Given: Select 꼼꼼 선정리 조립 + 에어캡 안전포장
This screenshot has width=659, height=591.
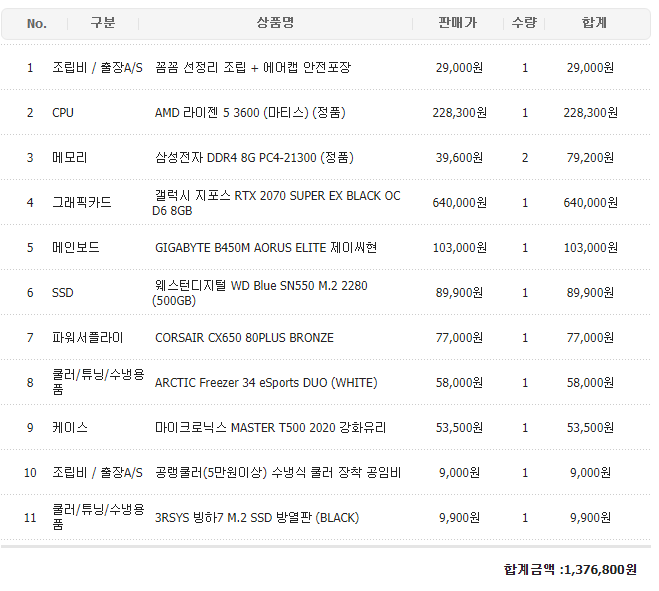Looking at the screenshot, I should coord(253,68).
